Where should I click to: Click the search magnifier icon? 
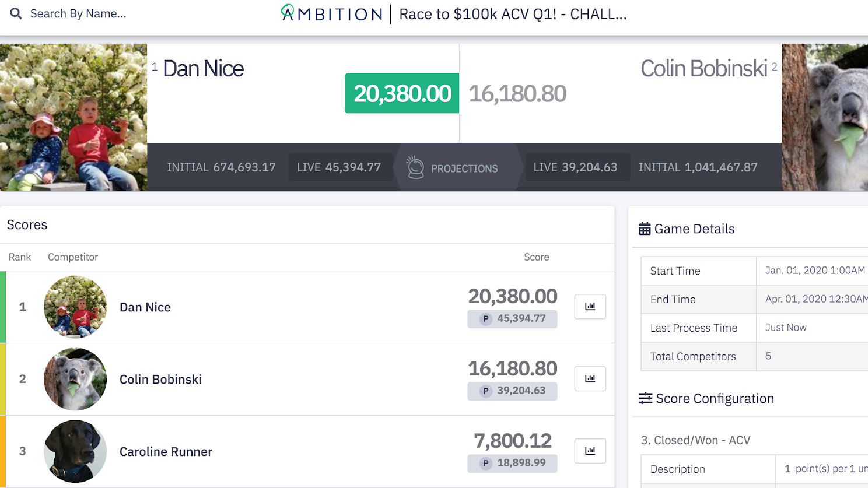coord(16,13)
